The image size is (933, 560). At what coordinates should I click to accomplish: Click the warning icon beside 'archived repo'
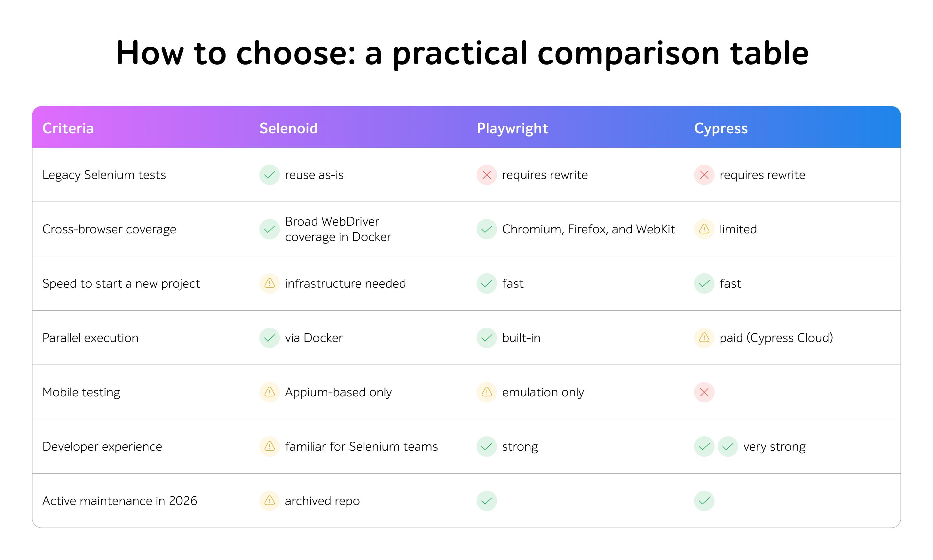(x=269, y=501)
